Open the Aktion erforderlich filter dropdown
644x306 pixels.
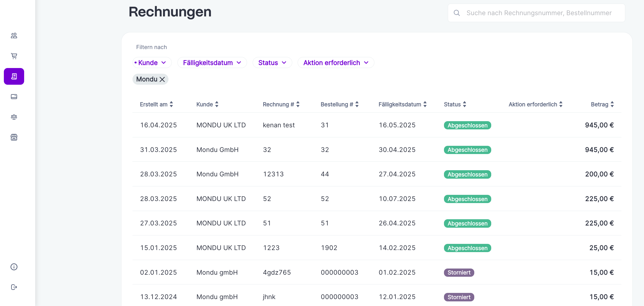point(336,63)
